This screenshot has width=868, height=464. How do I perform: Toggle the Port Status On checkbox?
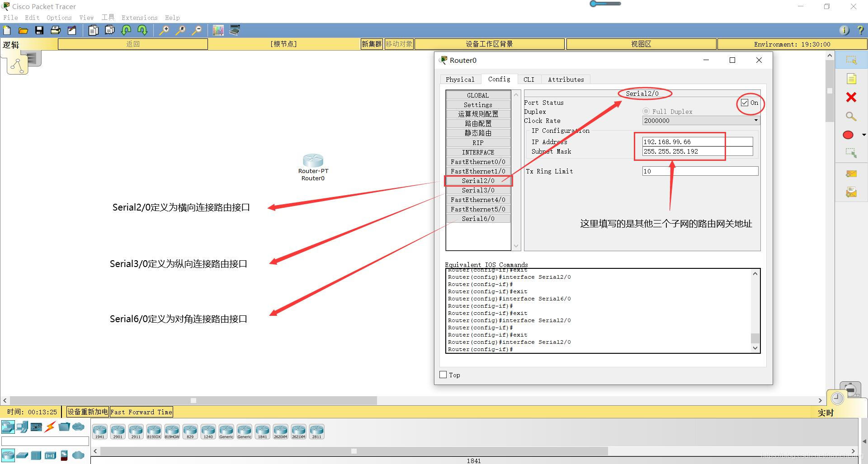click(745, 103)
